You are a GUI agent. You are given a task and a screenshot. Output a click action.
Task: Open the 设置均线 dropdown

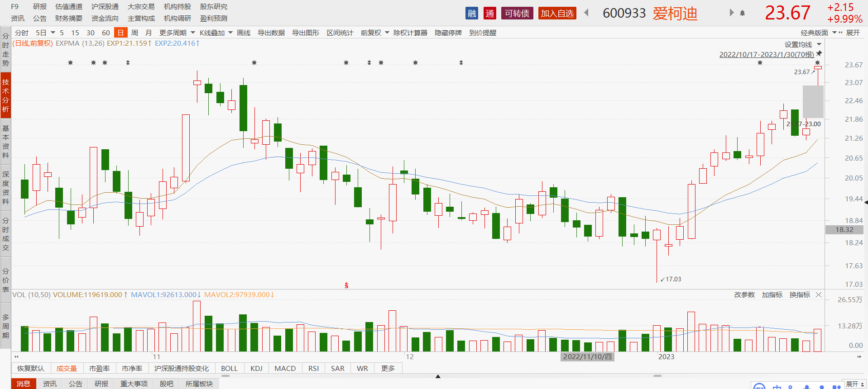pyautogui.click(x=819, y=44)
